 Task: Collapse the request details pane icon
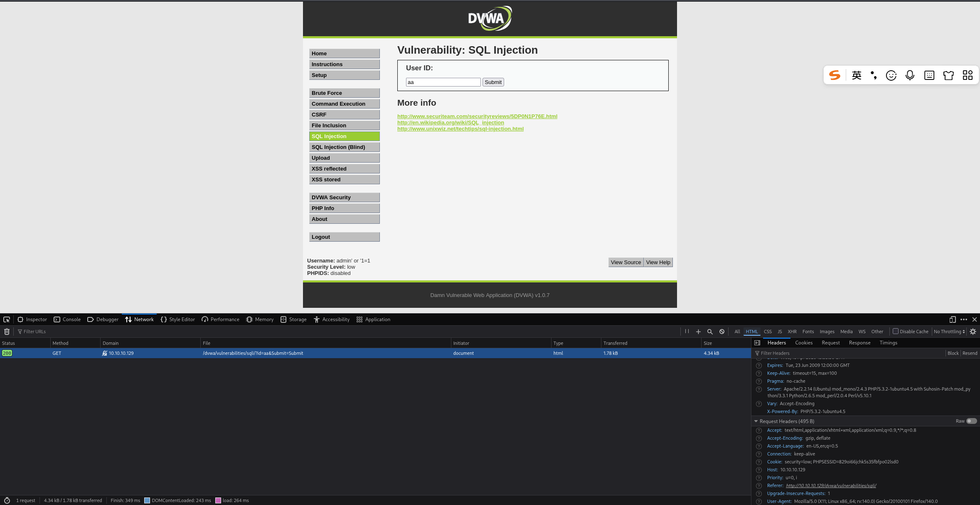pyautogui.click(x=757, y=343)
